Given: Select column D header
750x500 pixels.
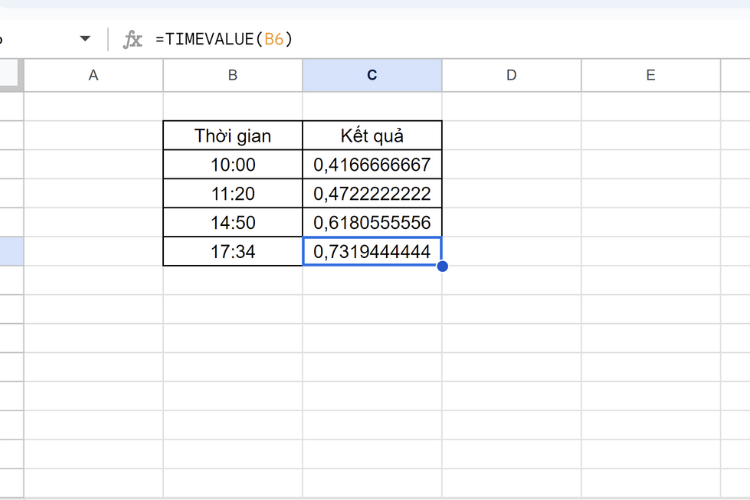Looking at the screenshot, I should pyautogui.click(x=511, y=75).
